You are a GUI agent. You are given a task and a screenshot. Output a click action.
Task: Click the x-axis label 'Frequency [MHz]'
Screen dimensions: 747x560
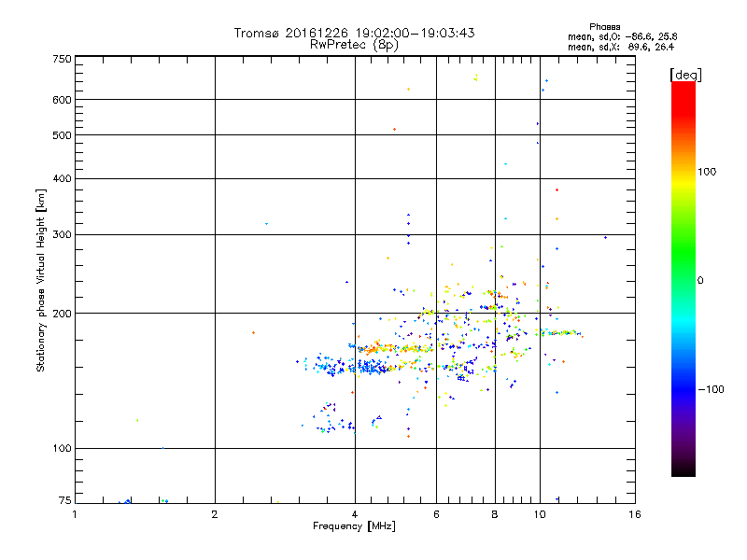(x=354, y=526)
